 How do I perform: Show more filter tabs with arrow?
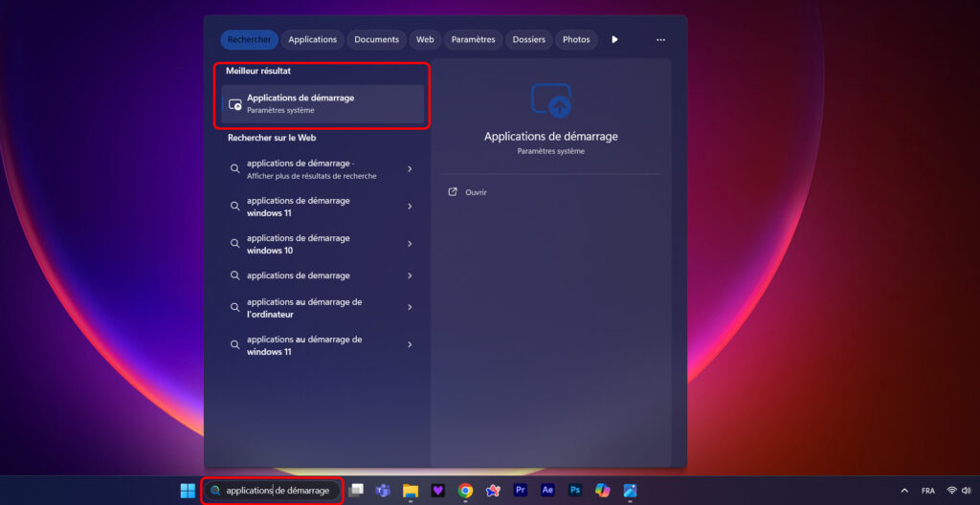coord(615,39)
